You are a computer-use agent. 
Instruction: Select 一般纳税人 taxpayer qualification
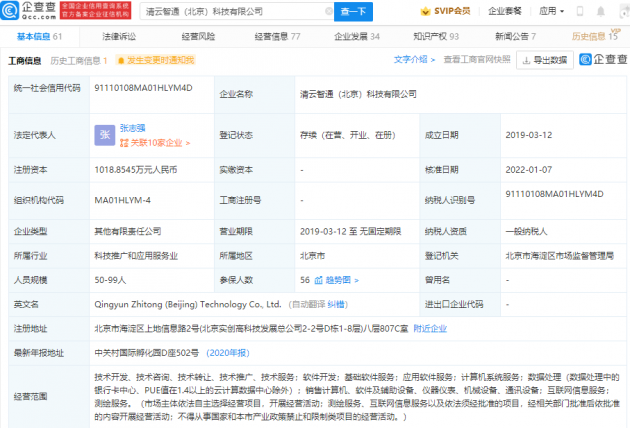point(526,231)
